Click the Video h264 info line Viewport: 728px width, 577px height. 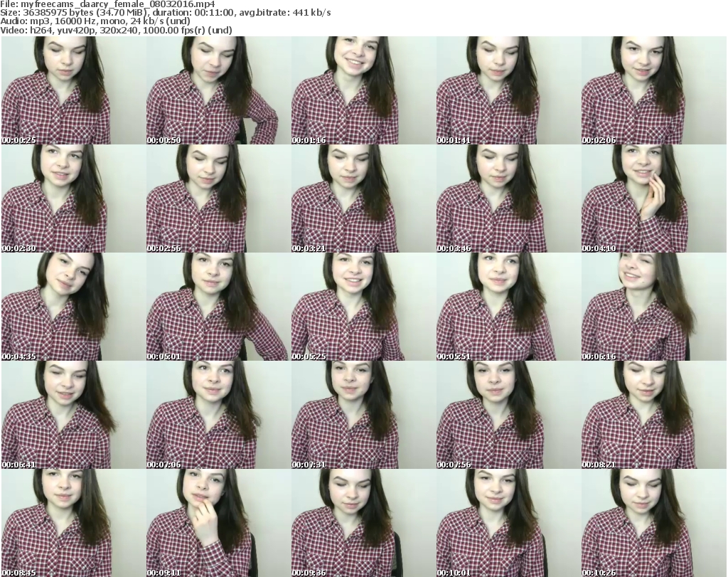coord(116,30)
